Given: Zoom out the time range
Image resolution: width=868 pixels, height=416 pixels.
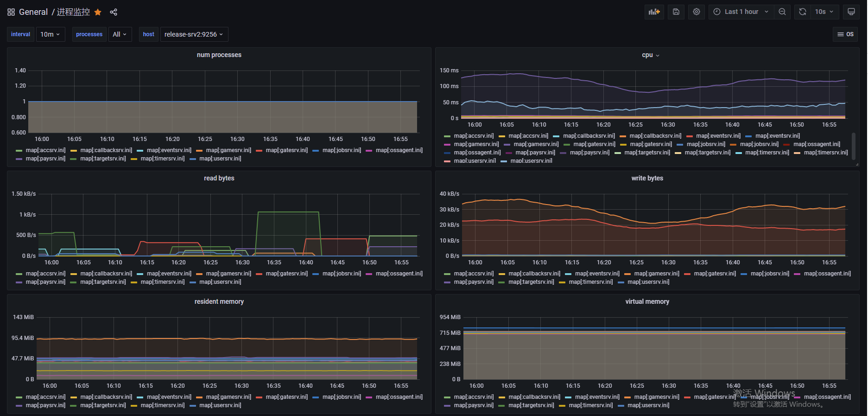Looking at the screenshot, I should [782, 12].
